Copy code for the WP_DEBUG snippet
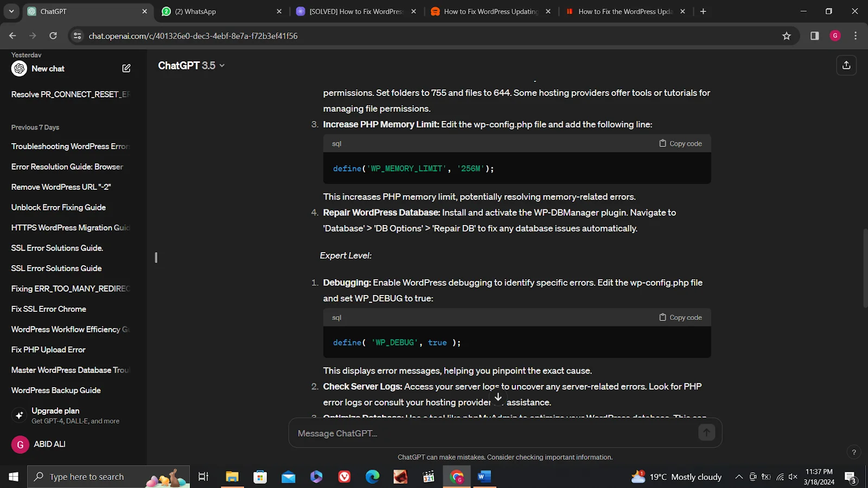 [x=680, y=318]
